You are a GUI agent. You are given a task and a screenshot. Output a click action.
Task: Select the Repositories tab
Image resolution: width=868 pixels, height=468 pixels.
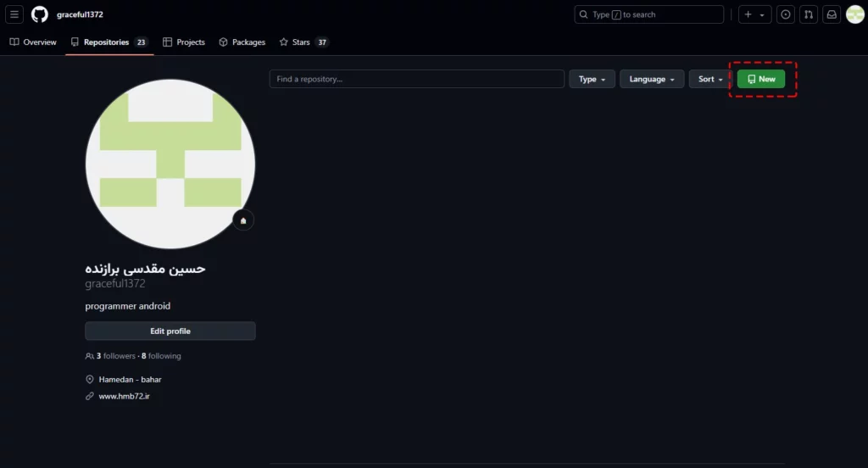click(109, 42)
